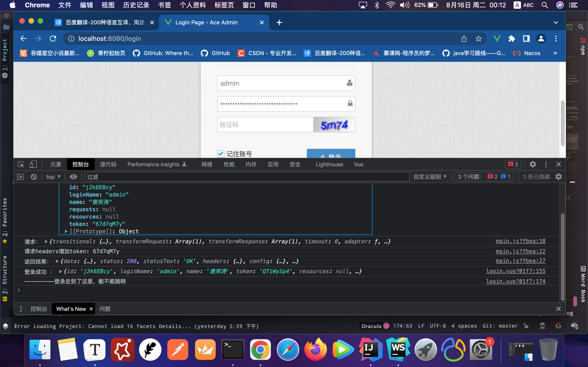
Task: Switch to the 网络 DevTools tab
Action: (x=207, y=164)
